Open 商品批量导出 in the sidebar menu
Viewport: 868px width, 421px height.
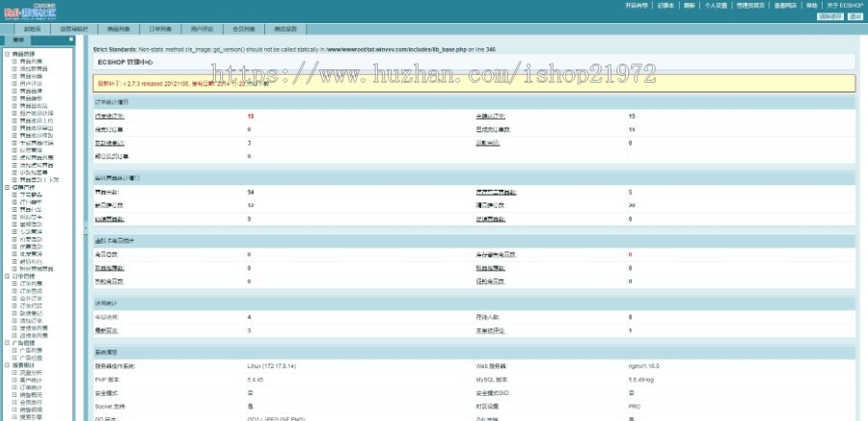coord(37,128)
